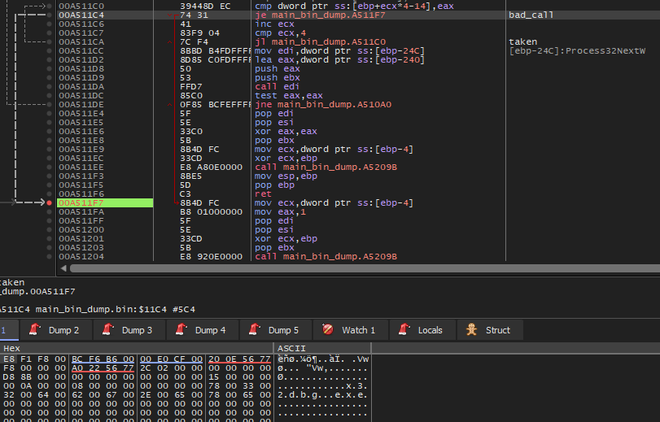Click the Struct gingerbread icon
The width and height of the screenshot is (660, 422).
point(471,329)
